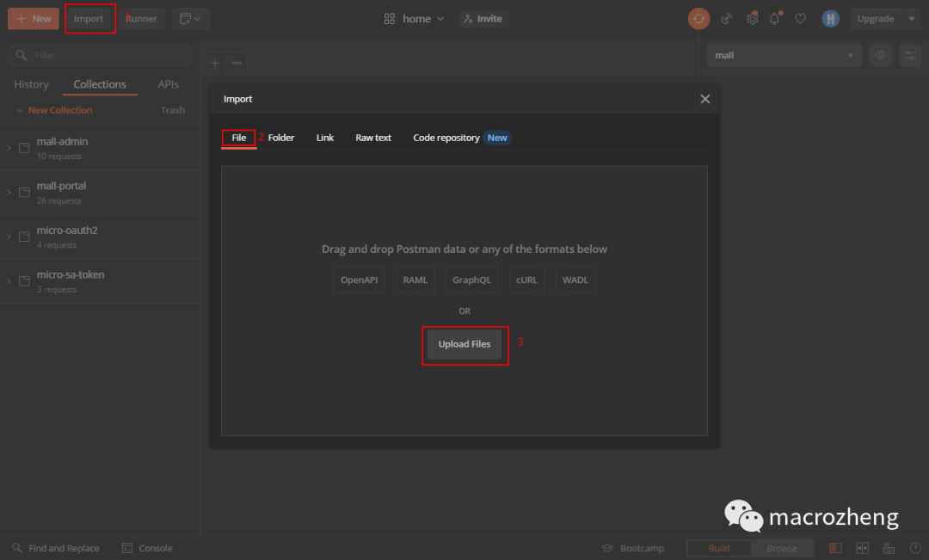Click the collections Filter search field
The image size is (929, 560).
[100, 55]
